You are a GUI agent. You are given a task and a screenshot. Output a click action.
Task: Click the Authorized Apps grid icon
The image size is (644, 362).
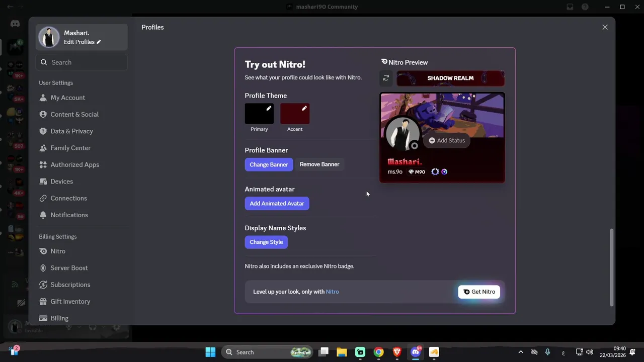[x=43, y=164]
